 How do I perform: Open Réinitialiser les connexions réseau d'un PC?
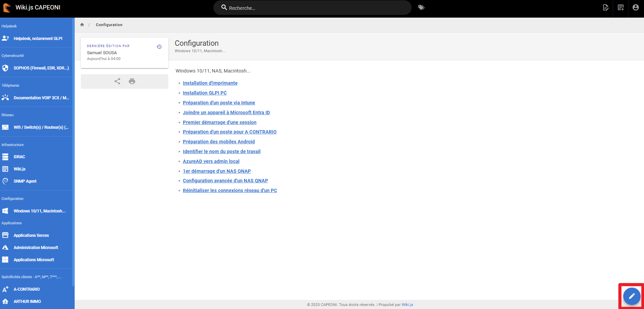tap(230, 190)
